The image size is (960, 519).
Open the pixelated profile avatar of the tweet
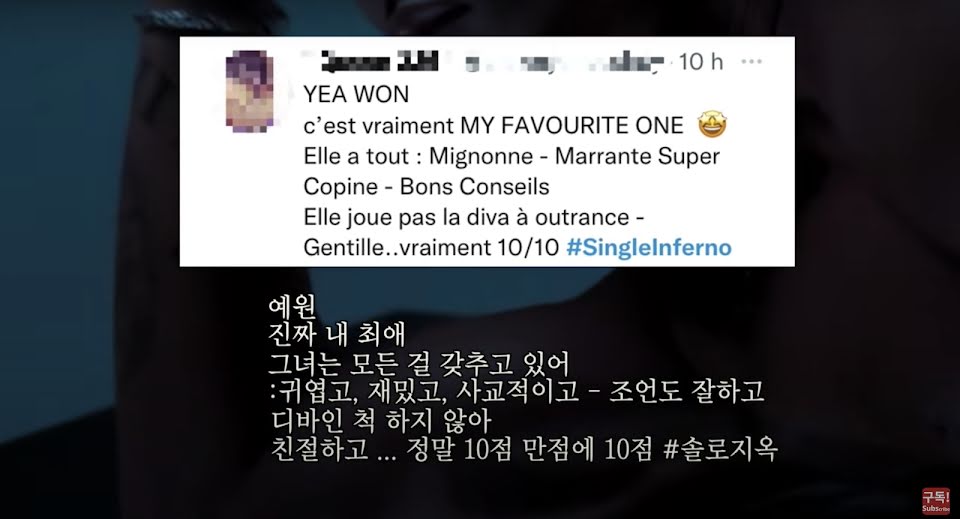(x=250, y=91)
